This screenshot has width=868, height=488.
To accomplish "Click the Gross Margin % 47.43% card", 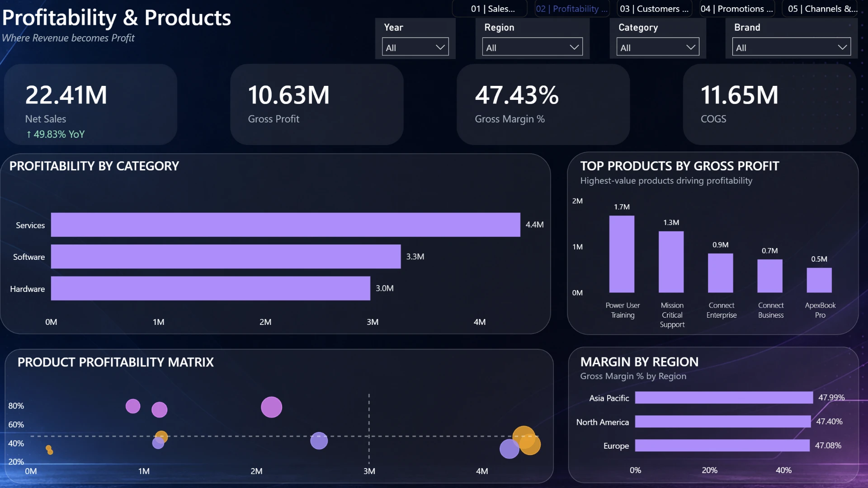I will pos(543,104).
